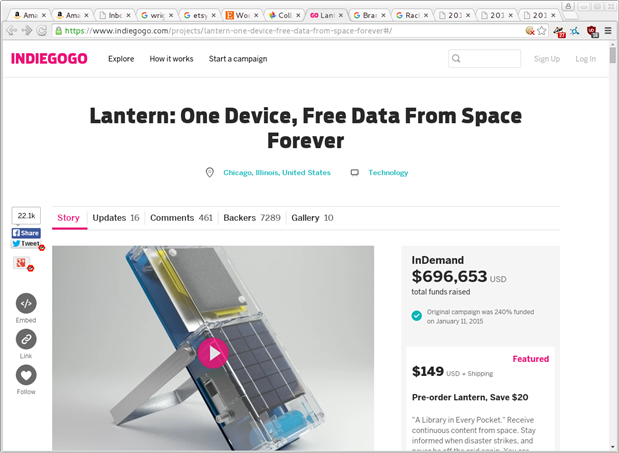
Task: Click the Embed code icon
Action: coord(26,303)
